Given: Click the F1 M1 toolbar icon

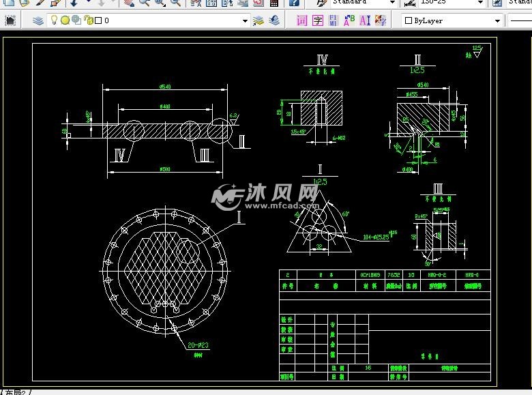Looking at the screenshot, I should [x=333, y=20].
